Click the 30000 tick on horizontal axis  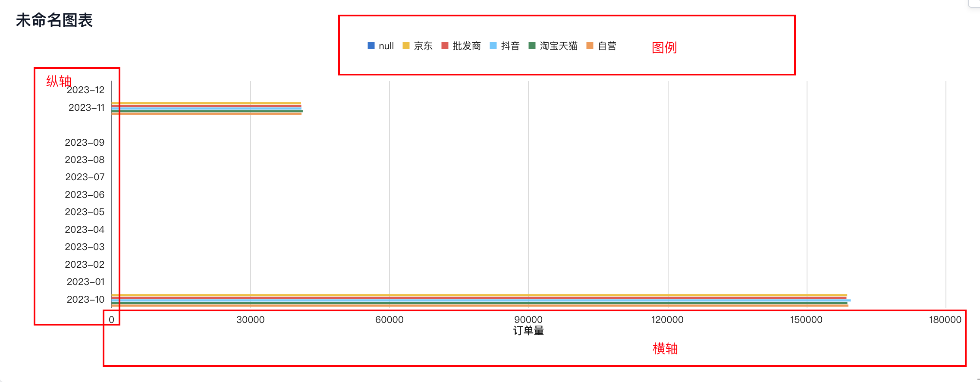250,319
